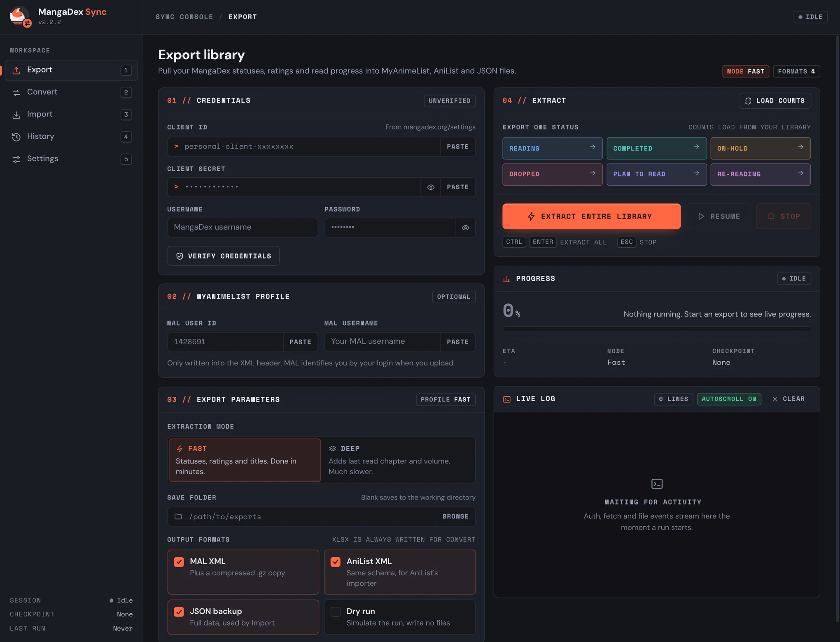Open the Import workspace page
Viewport: 840px width, 642px height.
[x=71, y=114]
